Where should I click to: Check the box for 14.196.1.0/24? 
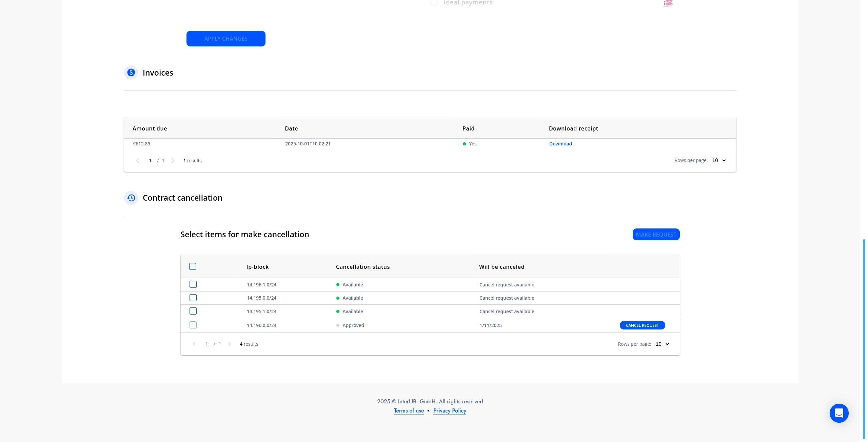click(x=193, y=284)
